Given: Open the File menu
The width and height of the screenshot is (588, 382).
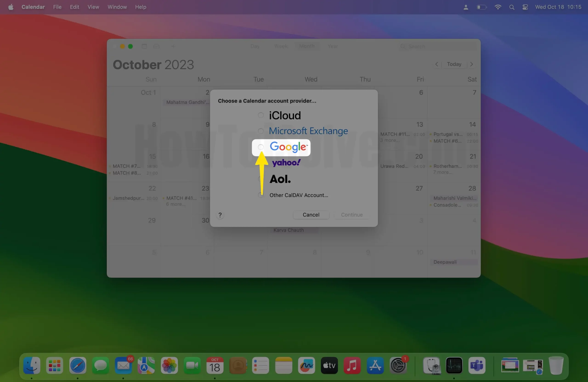Looking at the screenshot, I should [x=57, y=7].
